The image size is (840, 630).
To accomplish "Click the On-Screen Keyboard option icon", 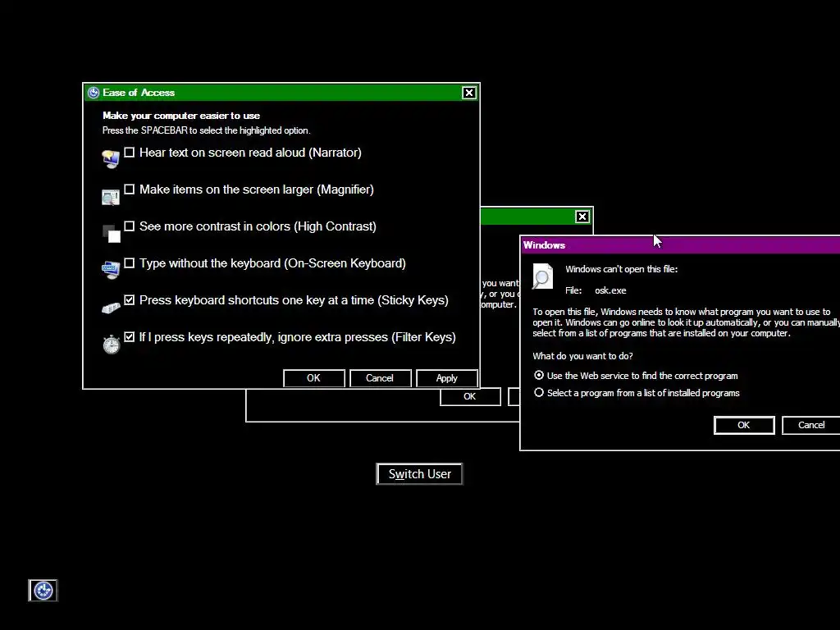I will point(111,269).
